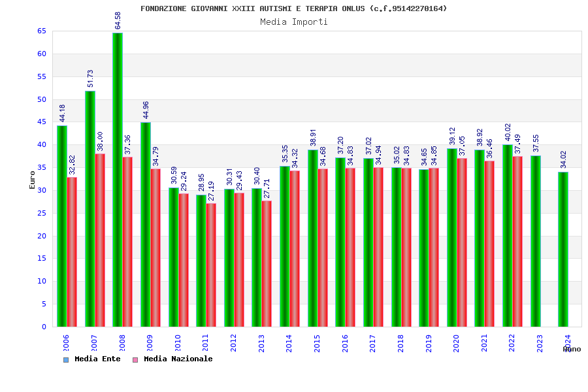
Task: Click the y-axis tick label 35
Action: pyautogui.click(x=42, y=168)
